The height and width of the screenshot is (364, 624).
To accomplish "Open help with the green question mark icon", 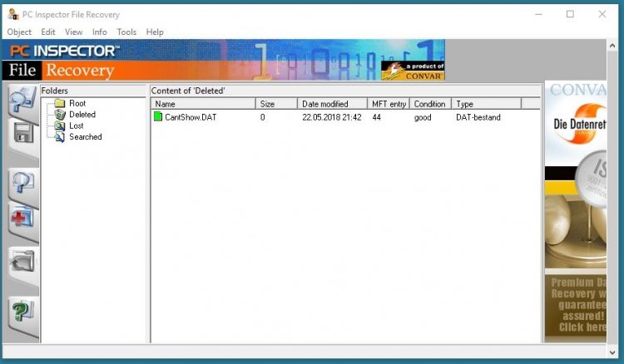I will pyautogui.click(x=22, y=312).
